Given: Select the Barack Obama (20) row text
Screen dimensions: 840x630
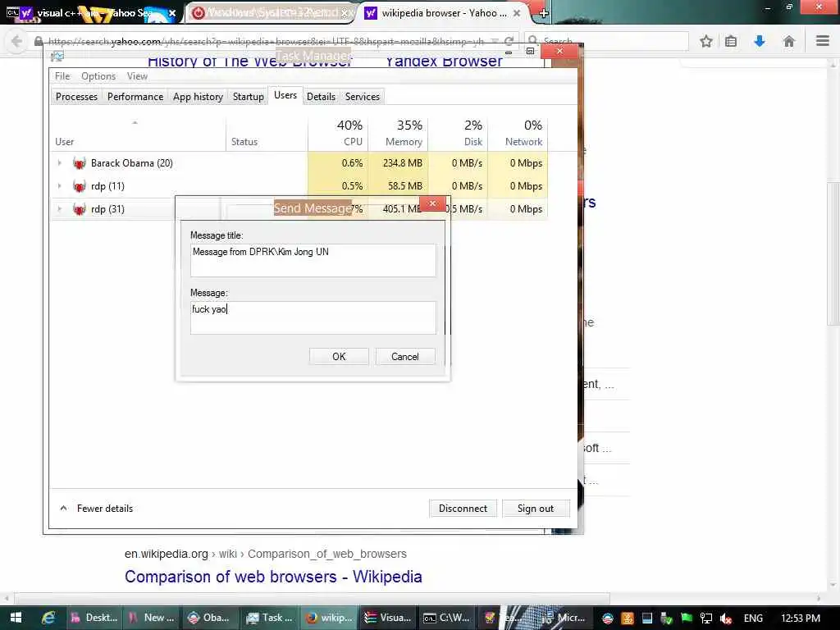Looking at the screenshot, I should [132, 163].
